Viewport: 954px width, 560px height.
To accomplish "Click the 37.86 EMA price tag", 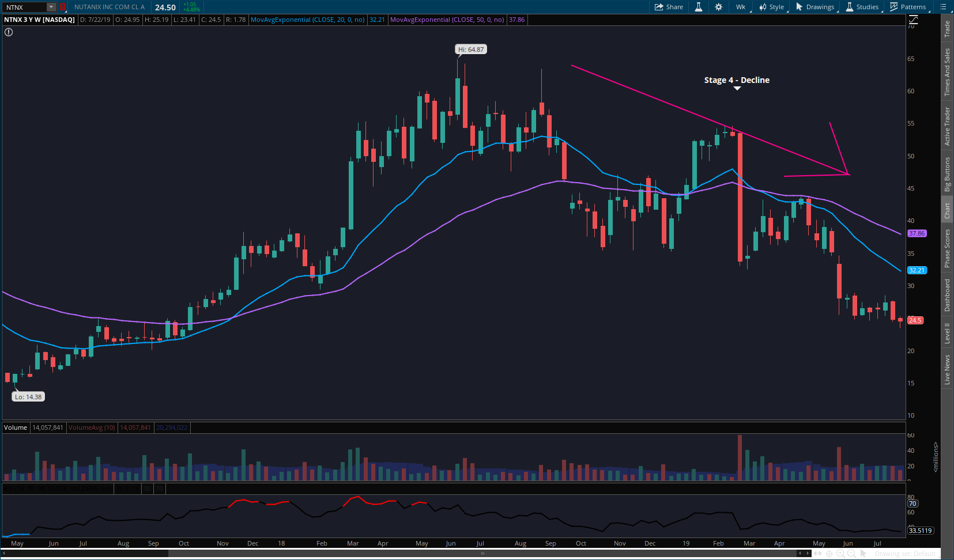I will tap(917, 233).
